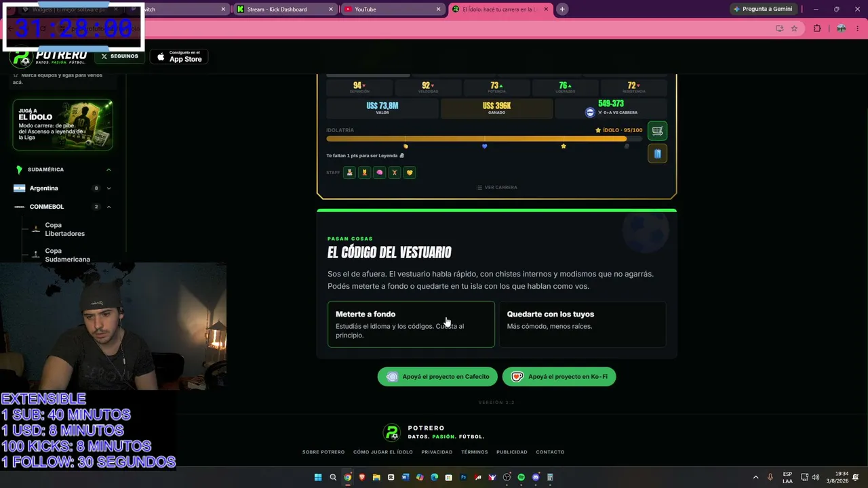Expand the Argentina leagues list
The height and width of the screenshot is (488, 868).
pos(108,188)
